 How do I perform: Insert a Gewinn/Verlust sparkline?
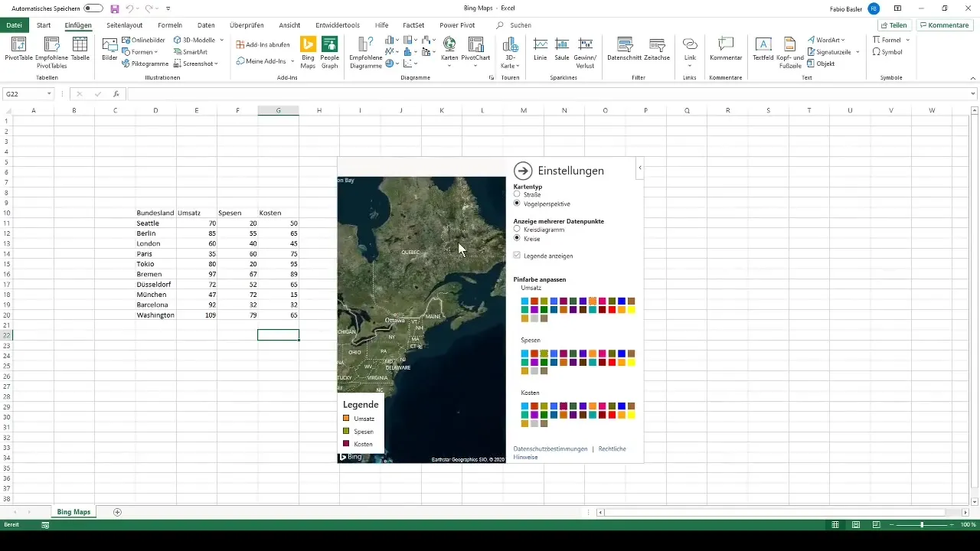[x=586, y=51]
